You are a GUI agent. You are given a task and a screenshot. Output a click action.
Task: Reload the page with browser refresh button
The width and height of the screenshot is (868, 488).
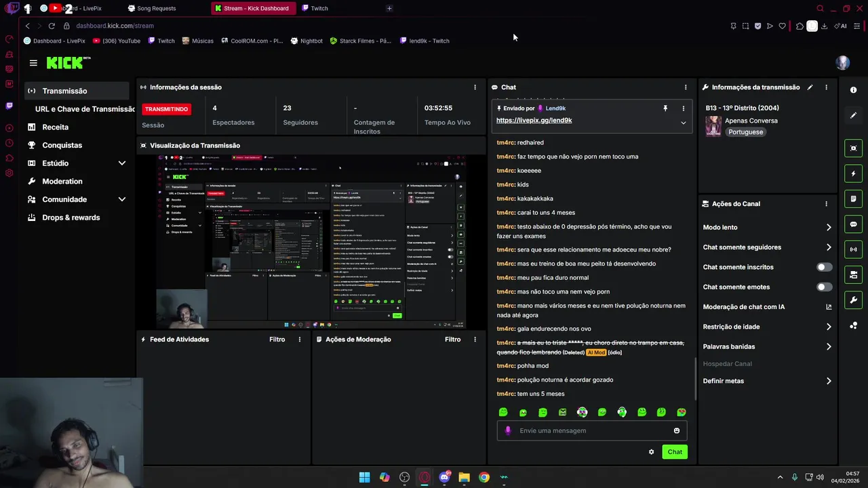[x=52, y=26]
